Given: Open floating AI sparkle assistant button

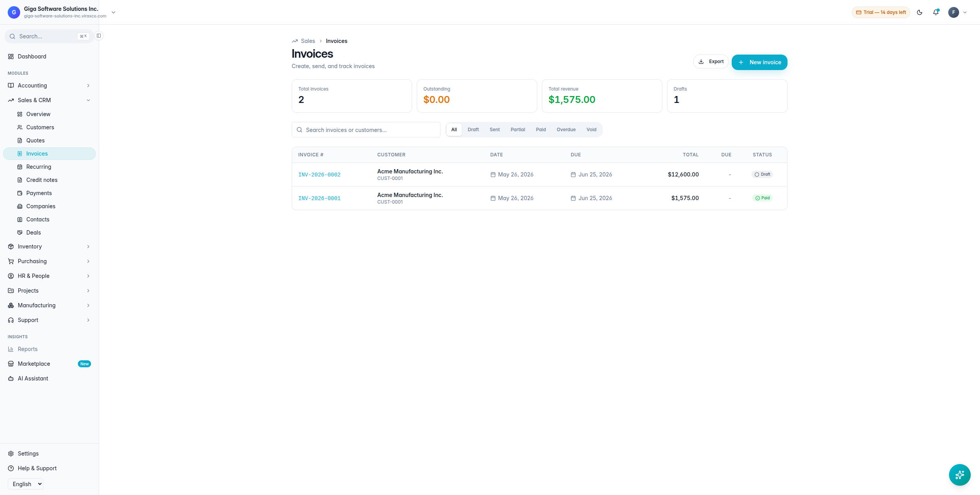Looking at the screenshot, I should [959, 475].
